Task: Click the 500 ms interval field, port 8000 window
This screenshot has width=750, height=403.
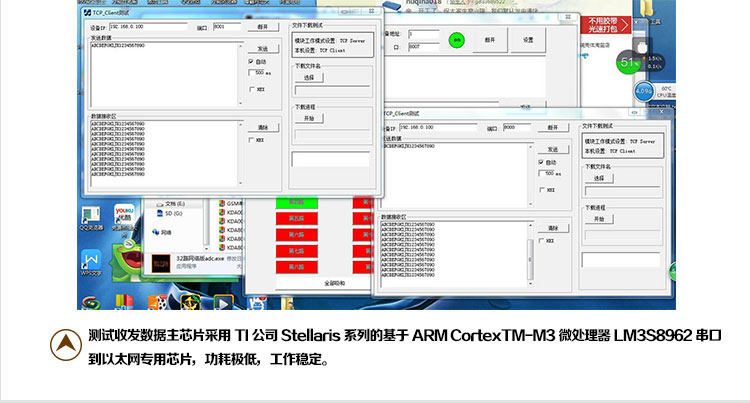Action: [x=547, y=174]
